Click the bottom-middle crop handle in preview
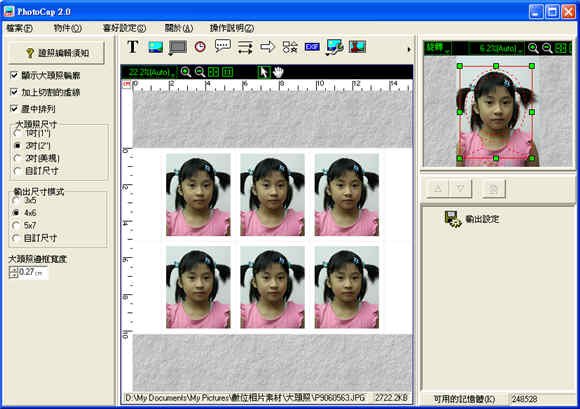Image resolution: width=580 pixels, height=409 pixels. coord(496,158)
